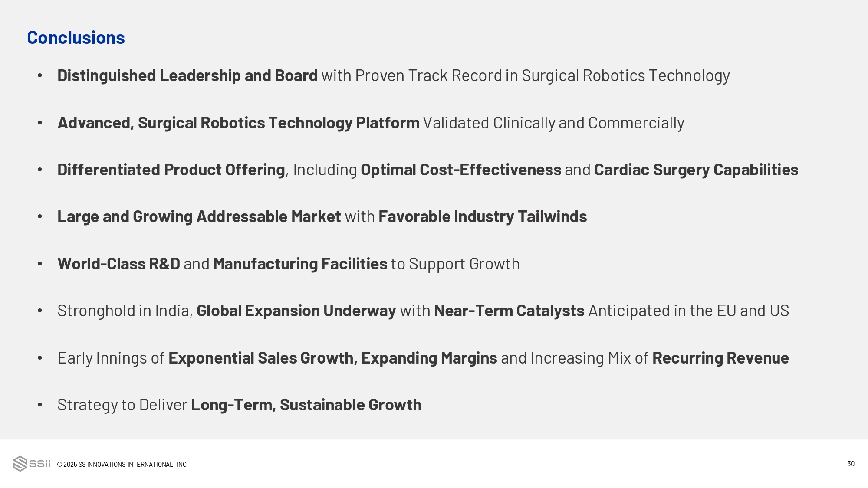This screenshot has width=868, height=488.
Task: Select the "Differentiated Product Offering" phrase
Action: pyautogui.click(x=171, y=170)
